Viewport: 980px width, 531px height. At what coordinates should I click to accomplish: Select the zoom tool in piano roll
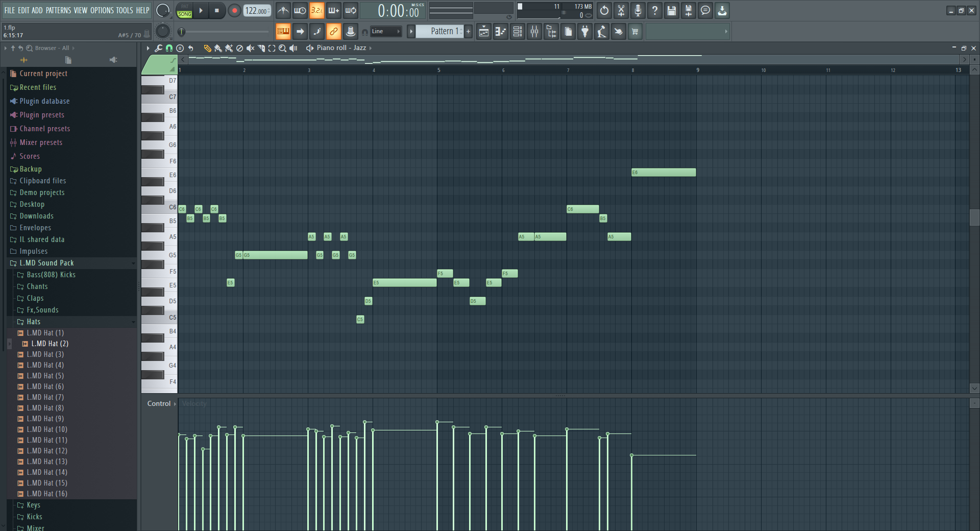[x=282, y=48]
